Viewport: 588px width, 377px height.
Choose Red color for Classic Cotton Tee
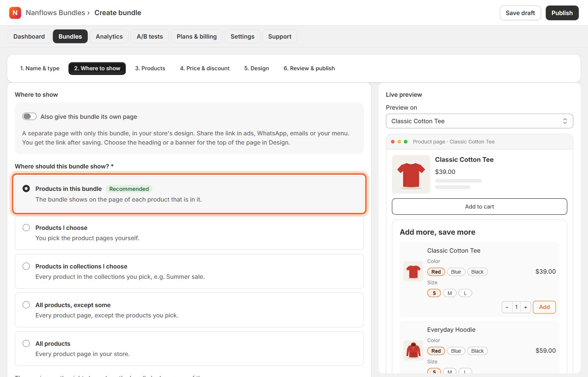click(436, 272)
